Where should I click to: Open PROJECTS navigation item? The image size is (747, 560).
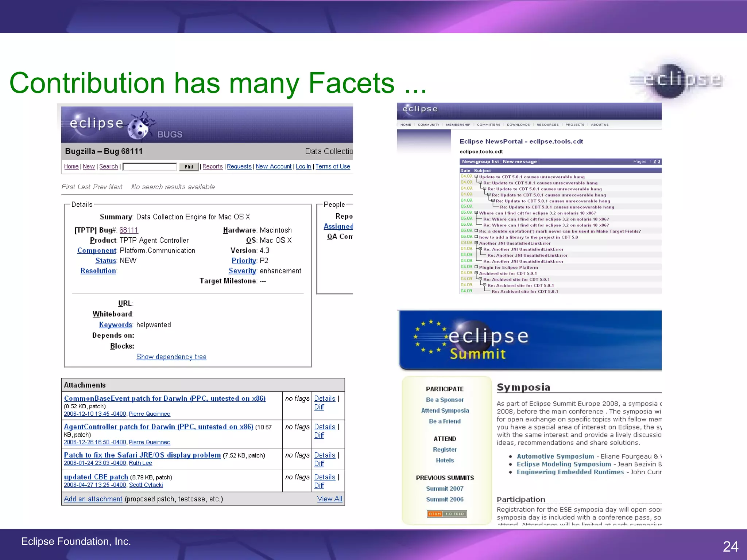tap(575, 125)
